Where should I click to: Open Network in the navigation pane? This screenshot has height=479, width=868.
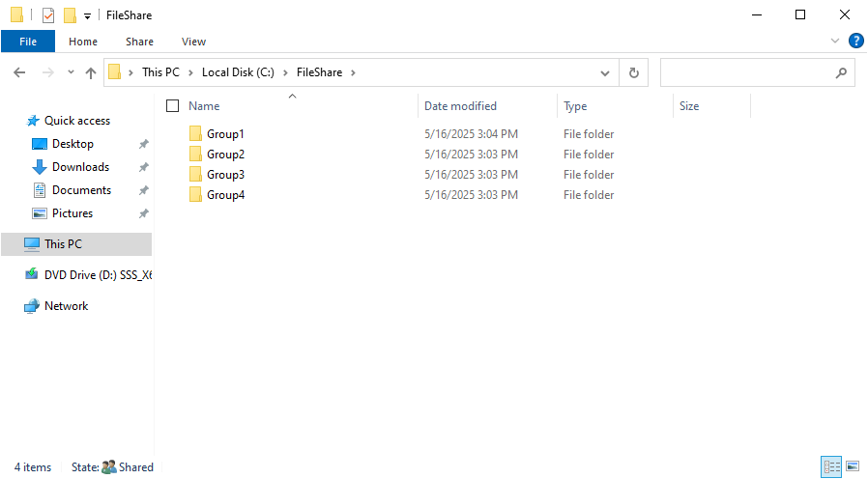[66, 306]
